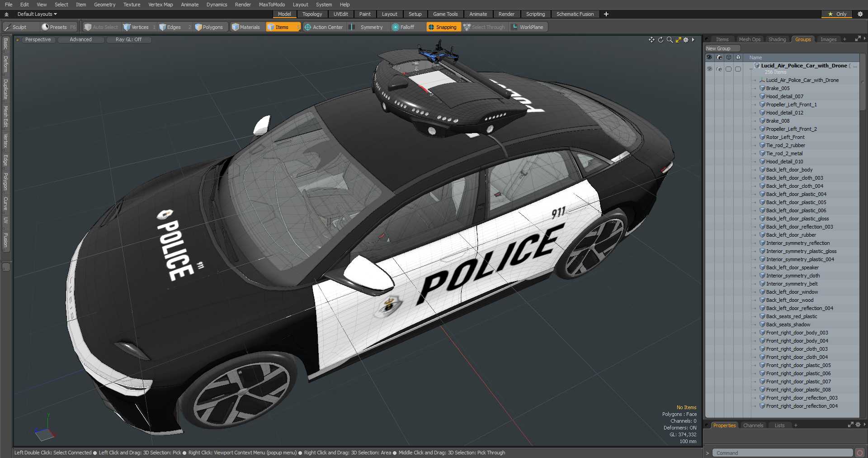Click the viewport zoom magnifier icon
This screenshot has width=868, height=458.
point(670,40)
